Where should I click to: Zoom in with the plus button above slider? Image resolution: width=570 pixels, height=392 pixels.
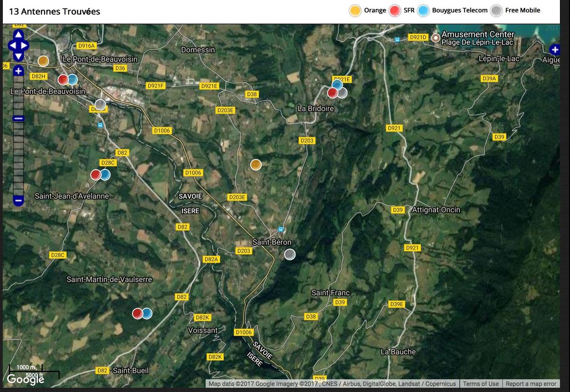(18, 71)
